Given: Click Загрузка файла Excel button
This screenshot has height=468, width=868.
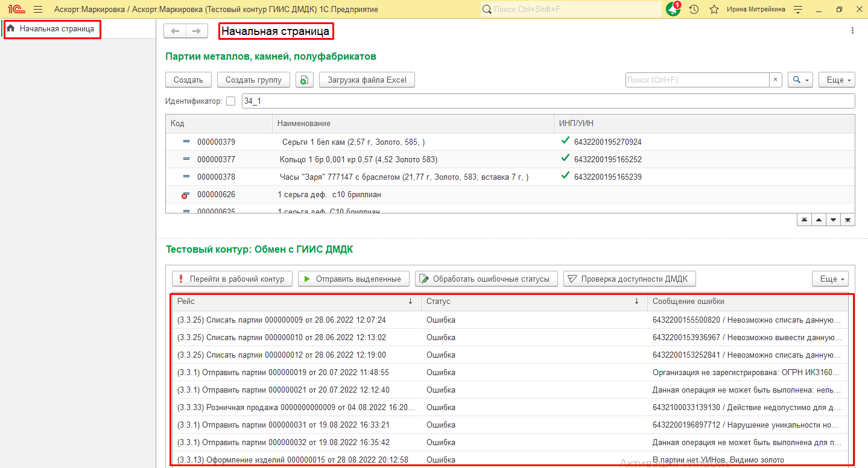Looking at the screenshot, I should pos(367,80).
